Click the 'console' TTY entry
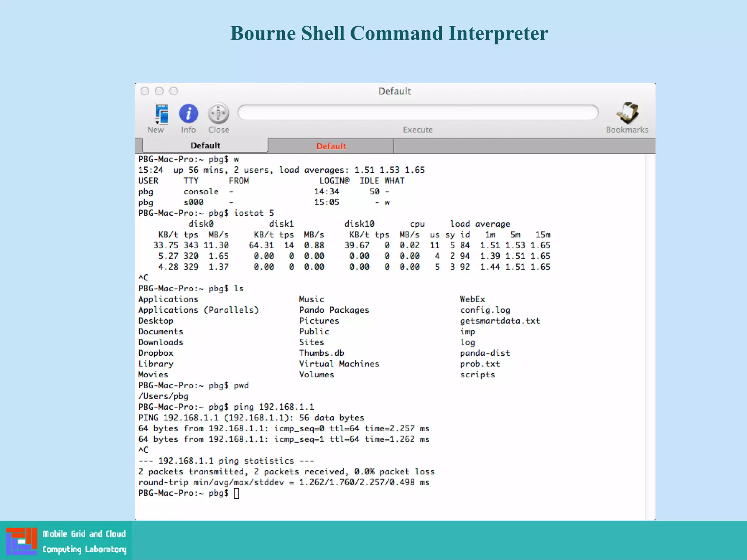This screenshot has height=560, width=747. tap(201, 191)
